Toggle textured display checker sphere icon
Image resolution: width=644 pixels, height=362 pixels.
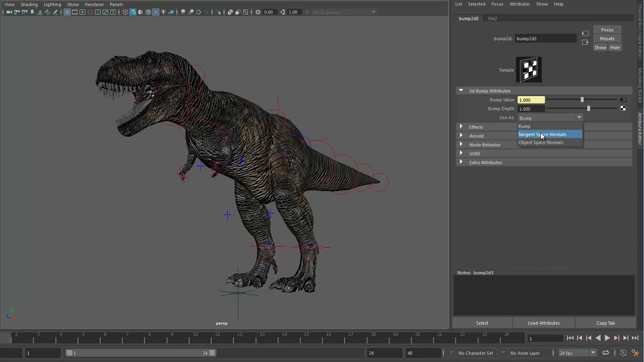pyautogui.click(x=156, y=12)
